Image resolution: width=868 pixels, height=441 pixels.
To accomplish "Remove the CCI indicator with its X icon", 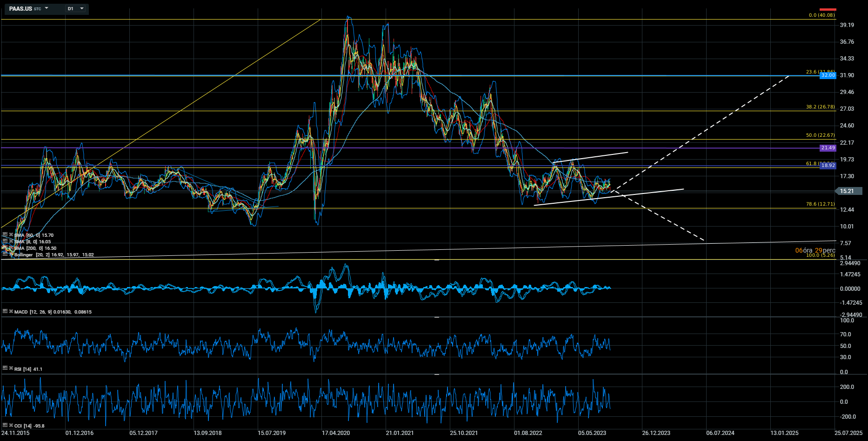I will [x=11, y=425].
